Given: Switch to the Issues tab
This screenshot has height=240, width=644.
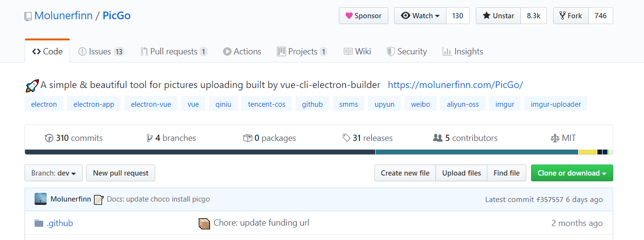Looking at the screenshot, I should (101, 51).
